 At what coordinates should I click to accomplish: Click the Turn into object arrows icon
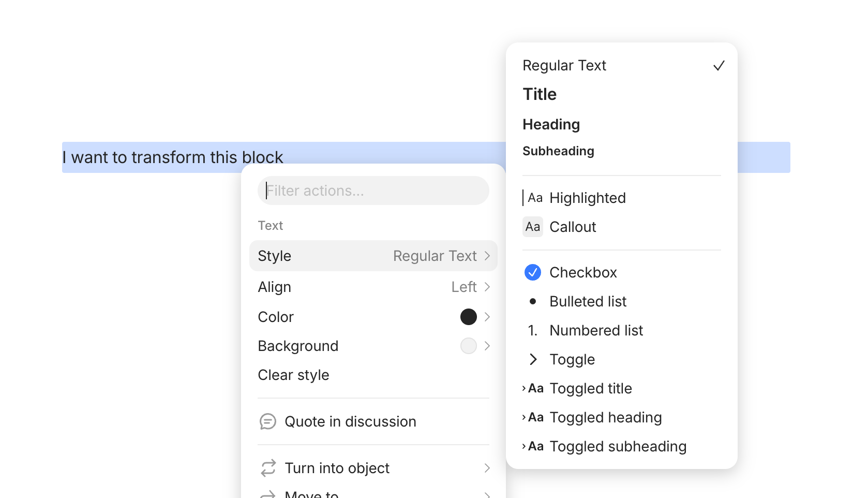point(268,468)
